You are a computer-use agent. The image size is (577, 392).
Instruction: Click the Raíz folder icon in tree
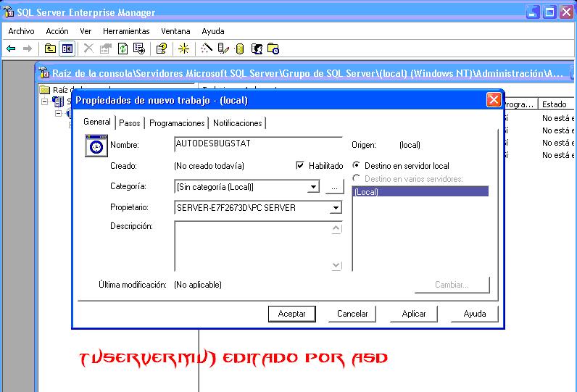[x=44, y=90]
